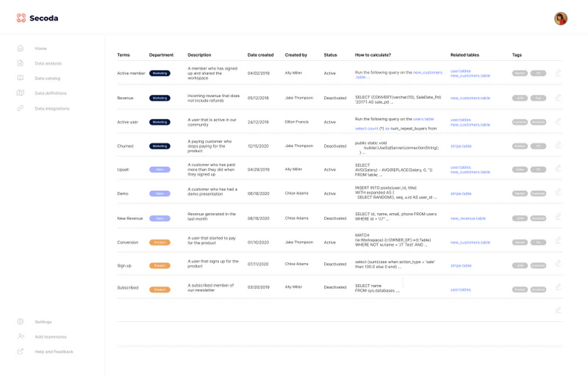Screen dimensions: 588x377
Task: Select the New Revenue term
Action: (x=130, y=218)
